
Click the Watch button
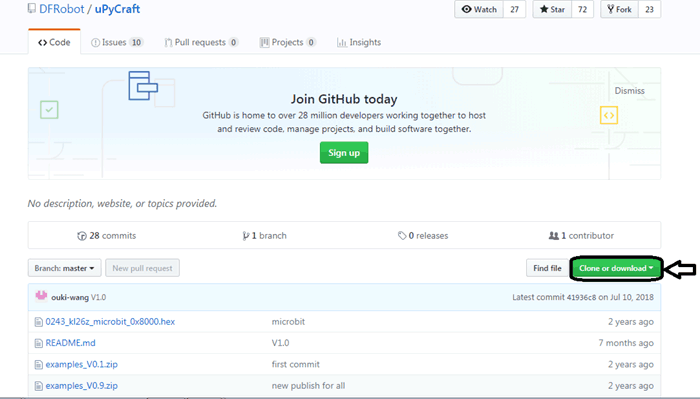479,9
